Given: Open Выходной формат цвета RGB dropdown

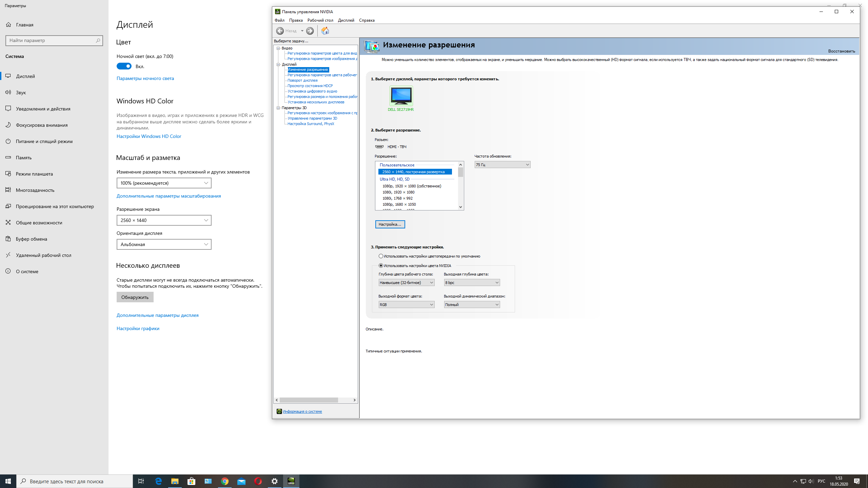Looking at the screenshot, I should pos(406,305).
